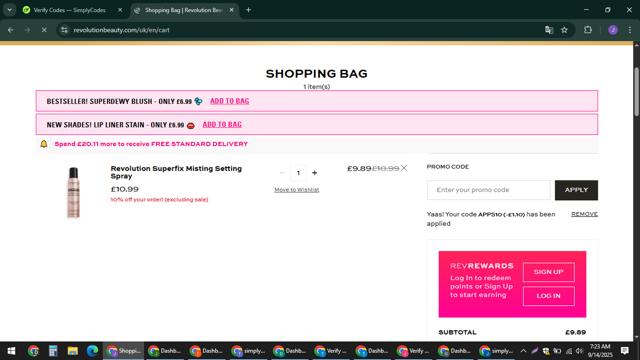This screenshot has width=640, height=360.
Task: Click the page vertical scrollbar
Action: [636, 91]
